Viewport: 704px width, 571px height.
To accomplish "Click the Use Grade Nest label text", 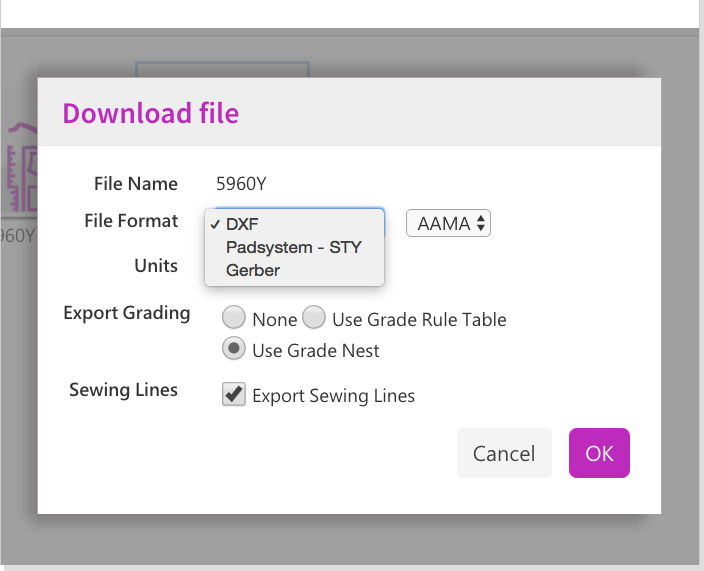I will (x=316, y=351).
